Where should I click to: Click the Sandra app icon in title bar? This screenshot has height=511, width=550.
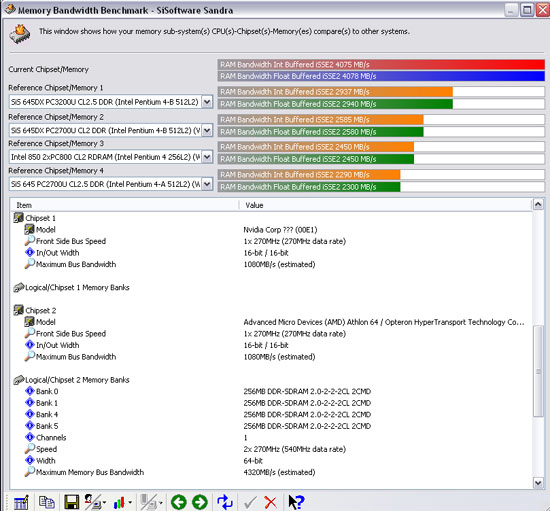[x=10, y=9]
